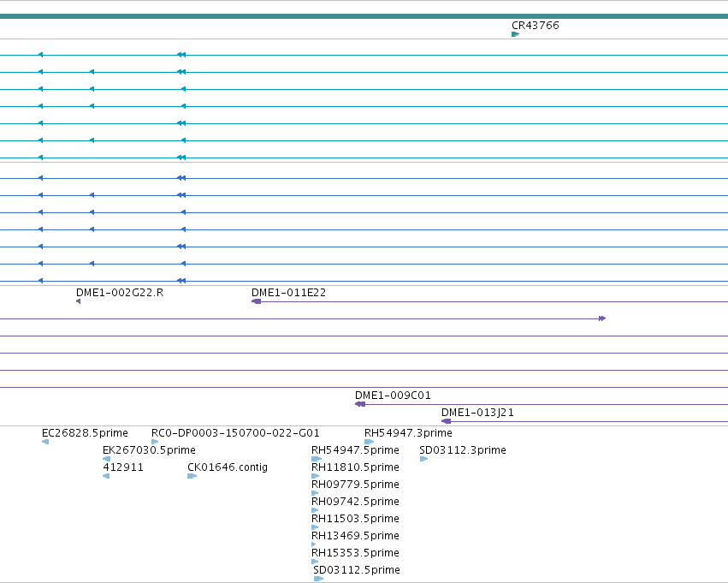Click the light-blue arrow under EC26828.5prime
This screenshot has width=728, height=583.
pyautogui.click(x=45, y=442)
